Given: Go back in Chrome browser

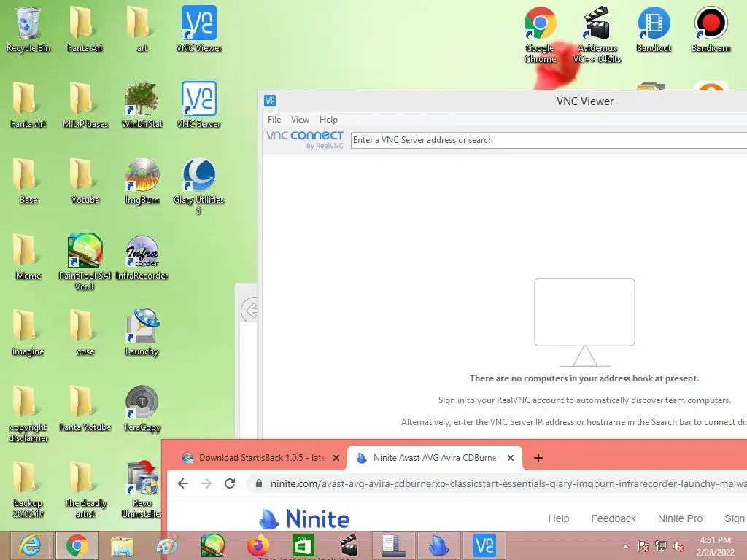Looking at the screenshot, I should (x=183, y=484).
